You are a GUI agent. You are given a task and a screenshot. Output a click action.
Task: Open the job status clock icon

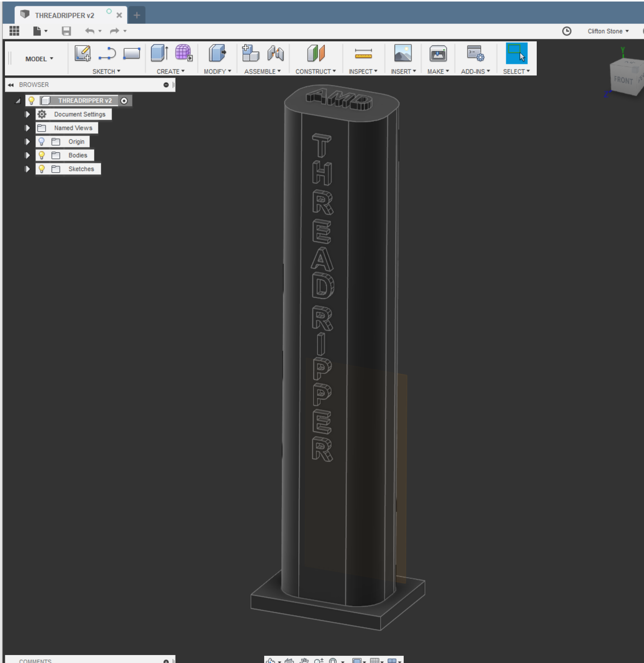pyautogui.click(x=567, y=31)
